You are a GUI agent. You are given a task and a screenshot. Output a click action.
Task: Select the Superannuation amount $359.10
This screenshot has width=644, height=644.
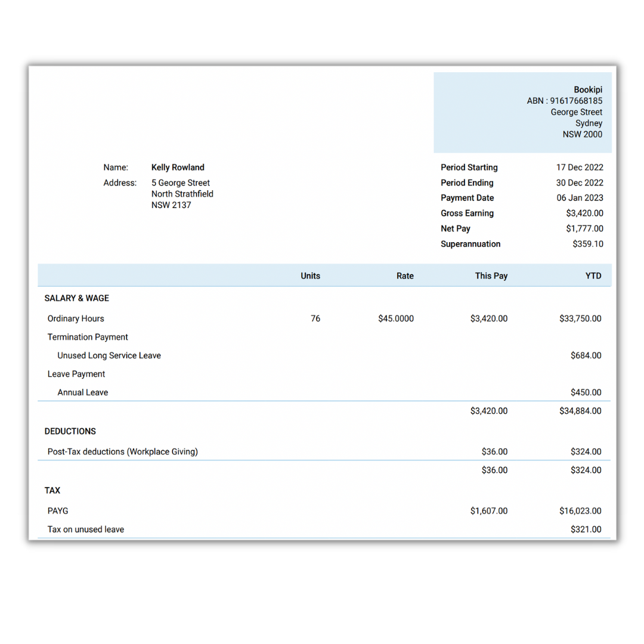point(587,244)
